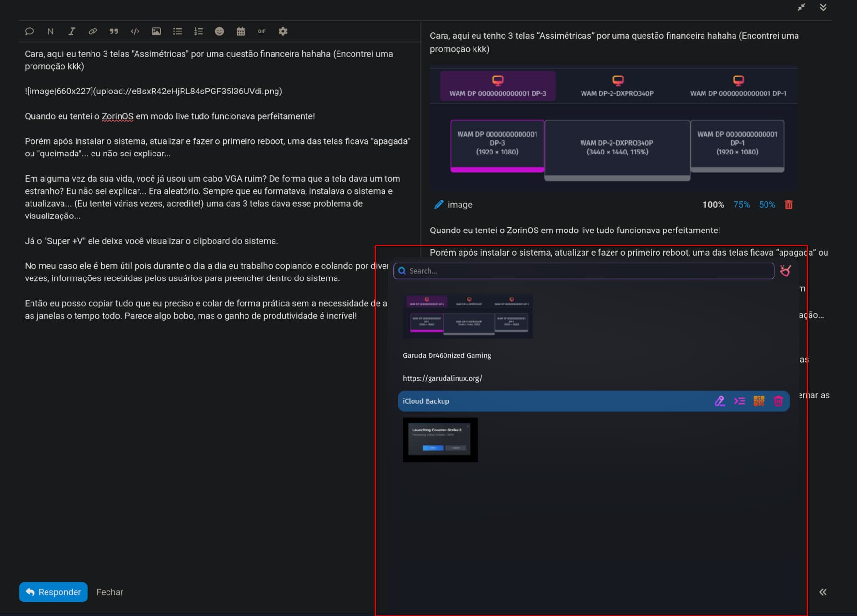Select the Counter-Strike 2 screenshot thumbnail
Screen dimensions: 857x616
(x=440, y=440)
